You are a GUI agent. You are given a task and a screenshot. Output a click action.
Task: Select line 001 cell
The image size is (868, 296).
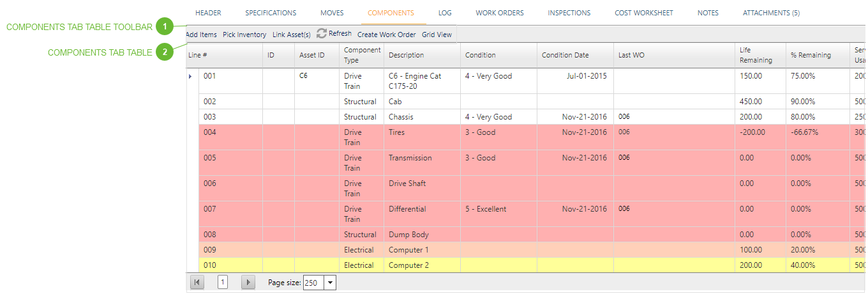[231, 81]
